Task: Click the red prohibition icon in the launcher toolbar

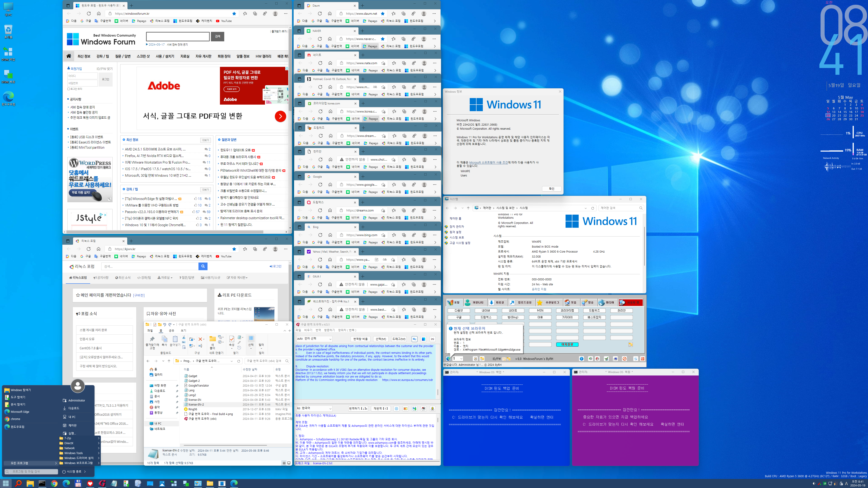Action: tap(624, 359)
